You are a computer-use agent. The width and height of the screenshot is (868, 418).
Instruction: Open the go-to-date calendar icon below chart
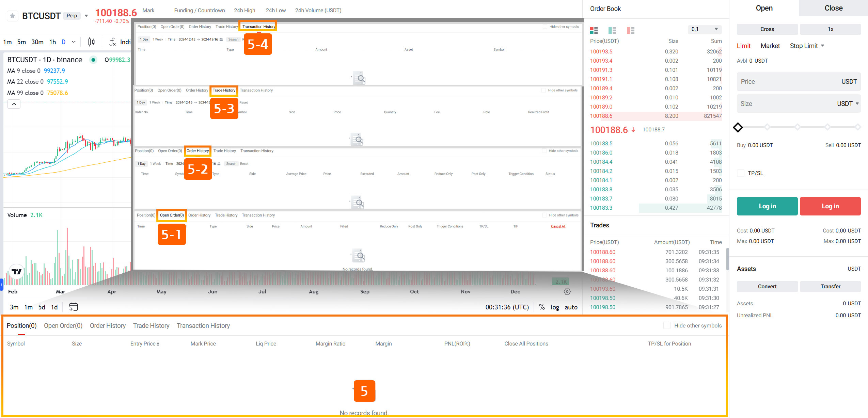(x=73, y=307)
